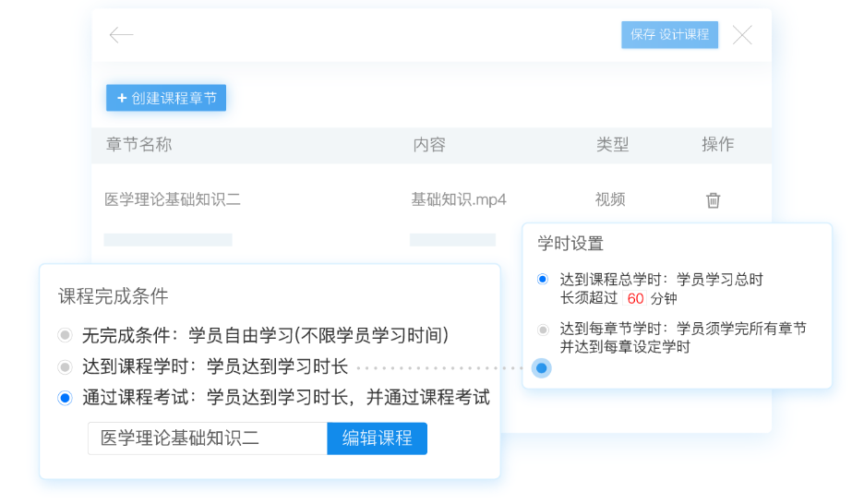Choose 达到每章节学时 radio button
This screenshot has width=864, height=504.
[542, 329]
